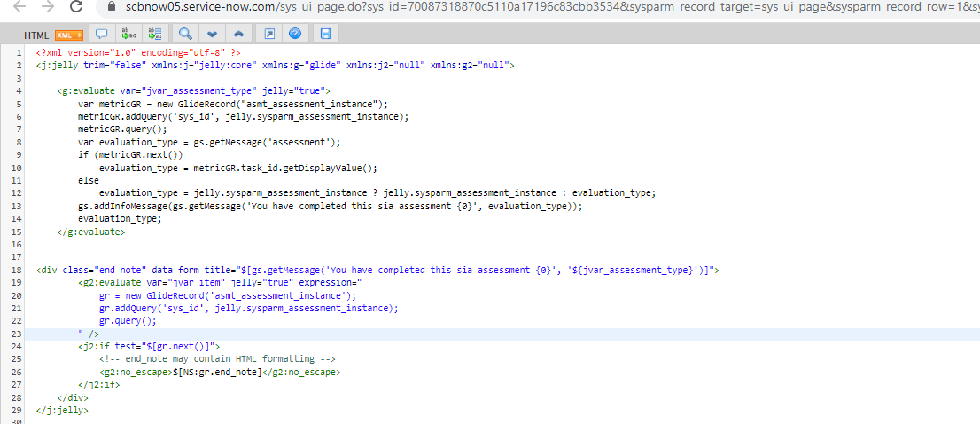Click the g:evaluate jvar_assessment_type line
This screenshot has height=424, width=980.
(194, 91)
